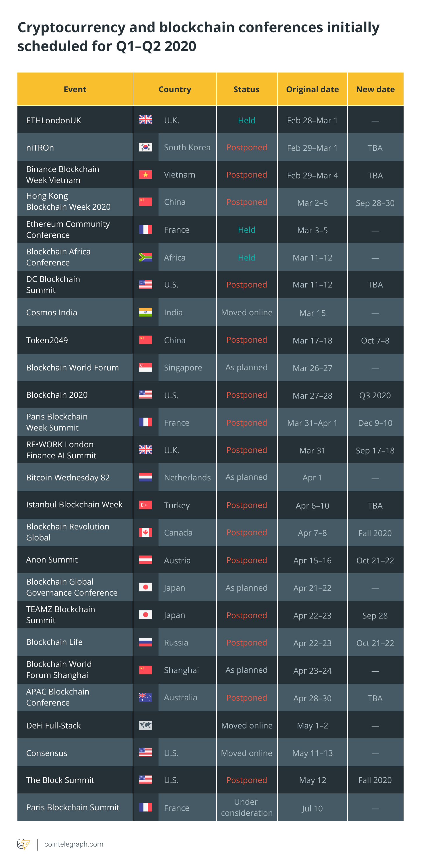Select the Event column header
The image size is (421, 868).
point(75,89)
